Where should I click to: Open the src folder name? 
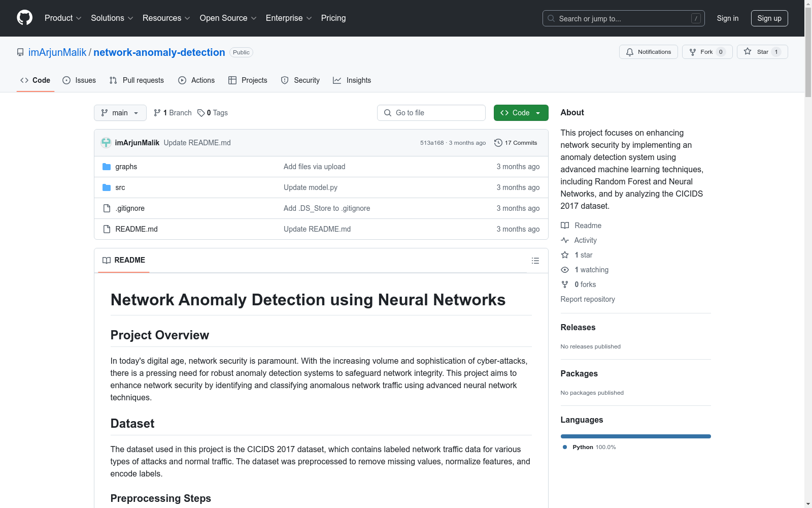coord(120,187)
